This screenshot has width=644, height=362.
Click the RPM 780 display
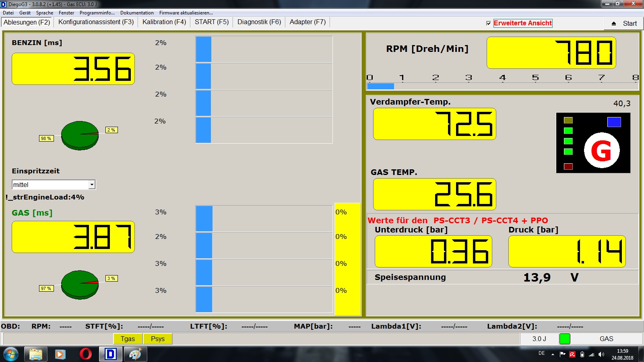tap(551, 53)
